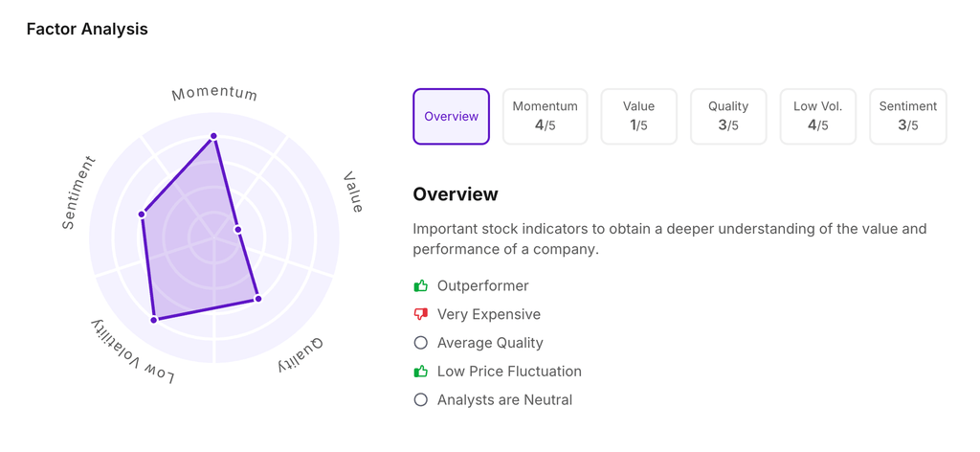Click the Outperformer indicator text

click(482, 285)
